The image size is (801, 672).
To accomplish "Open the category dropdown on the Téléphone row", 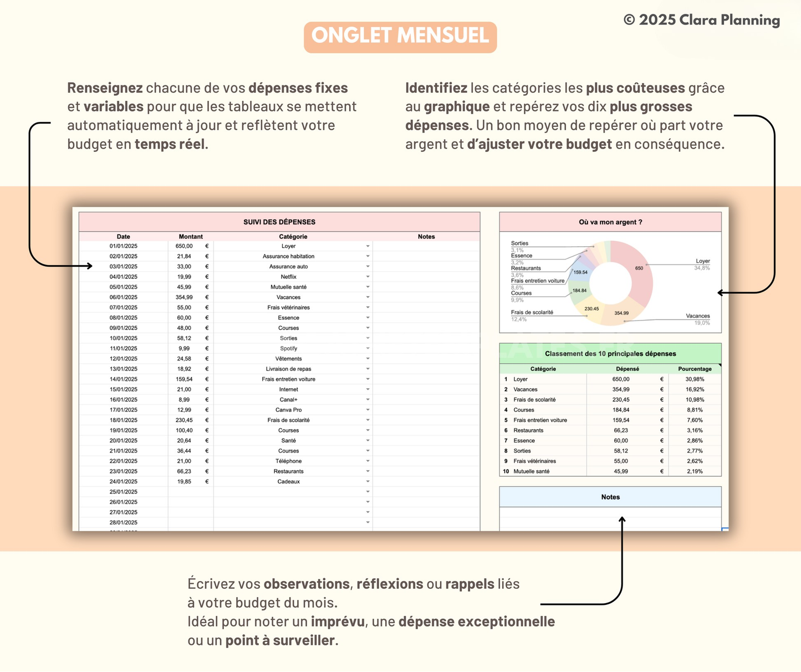I will pyautogui.click(x=368, y=461).
